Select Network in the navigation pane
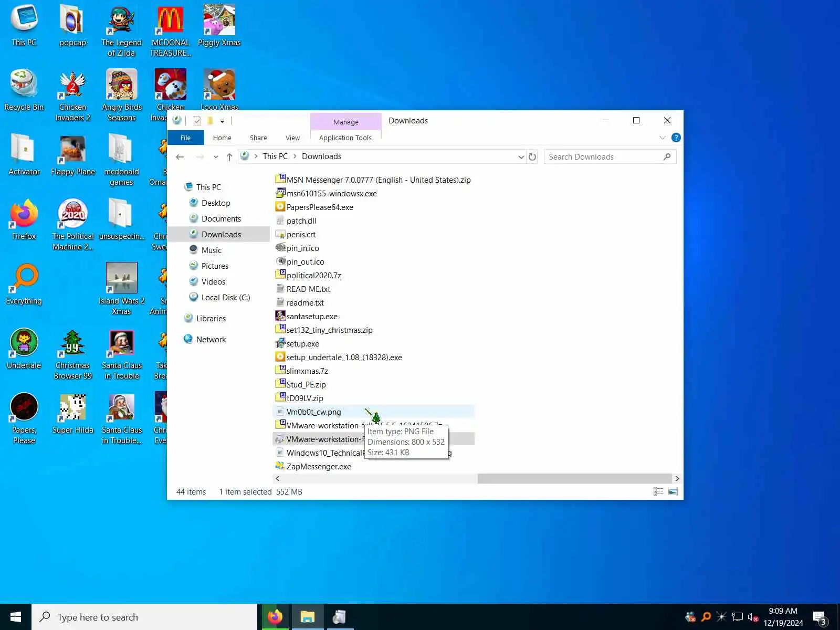Image resolution: width=840 pixels, height=630 pixels. click(211, 339)
